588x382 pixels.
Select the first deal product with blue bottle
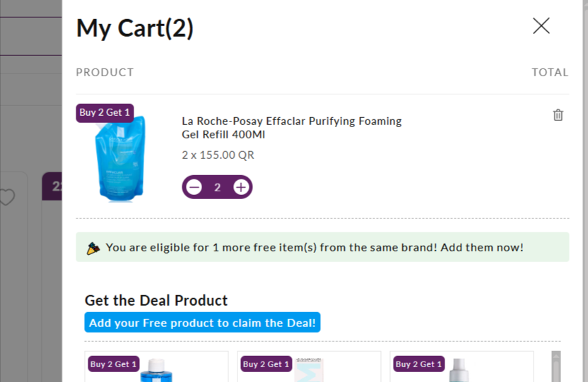[156, 367]
